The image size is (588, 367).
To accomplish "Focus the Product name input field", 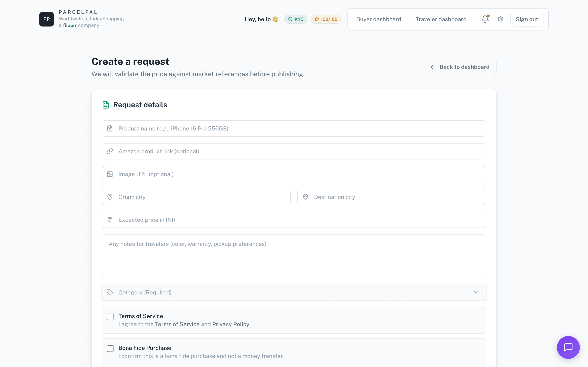I will [294, 128].
